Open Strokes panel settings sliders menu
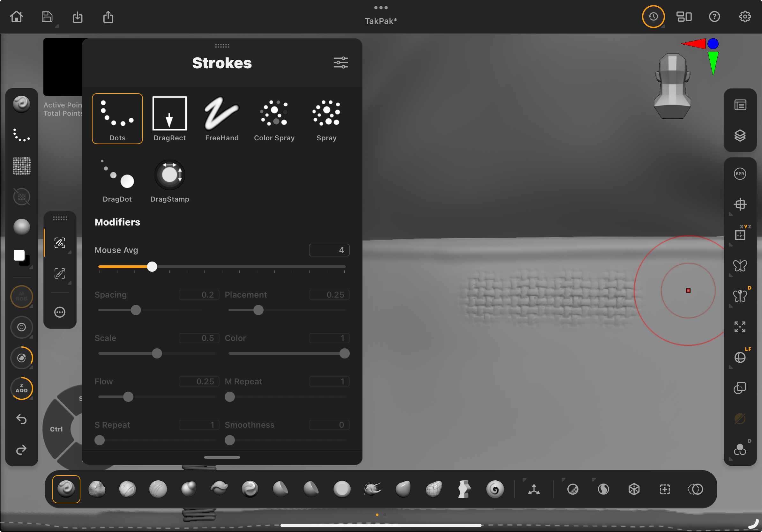 click(340, 63)
